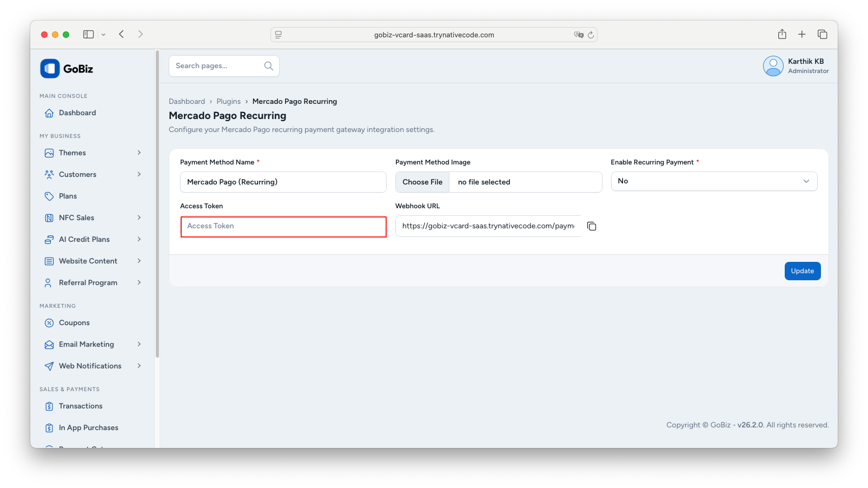Viewport: 868px width, 488px height.
Task: Click the NFC Sales icon
Action: [x=49, y=218]
